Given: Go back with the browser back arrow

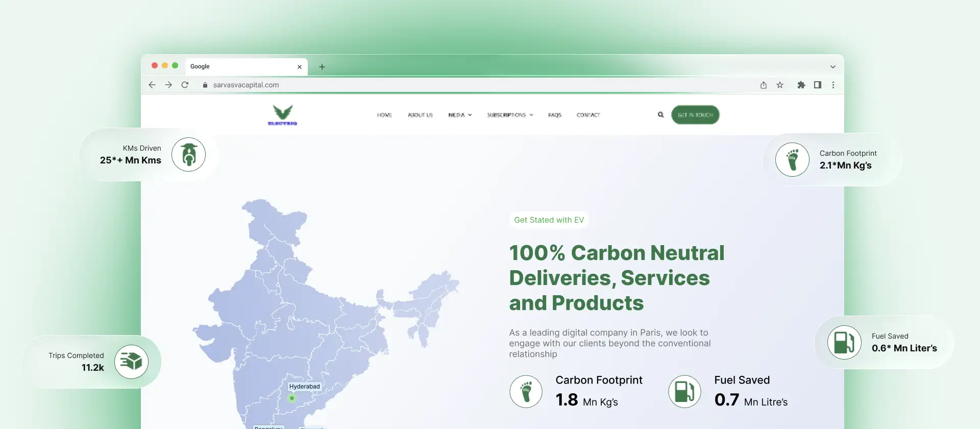Looking at the screenshot, I should [x=152, y=85].
